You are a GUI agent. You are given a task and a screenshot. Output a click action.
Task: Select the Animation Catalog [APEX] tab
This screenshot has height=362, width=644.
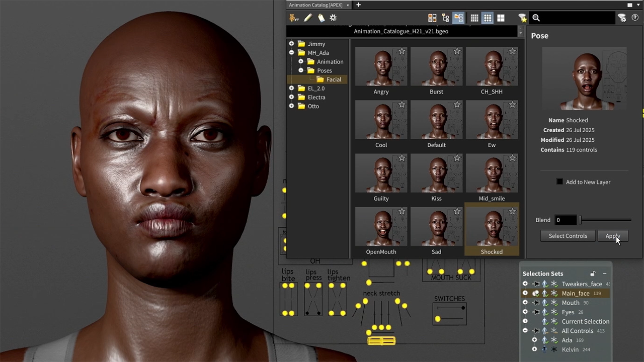[315, 5]
